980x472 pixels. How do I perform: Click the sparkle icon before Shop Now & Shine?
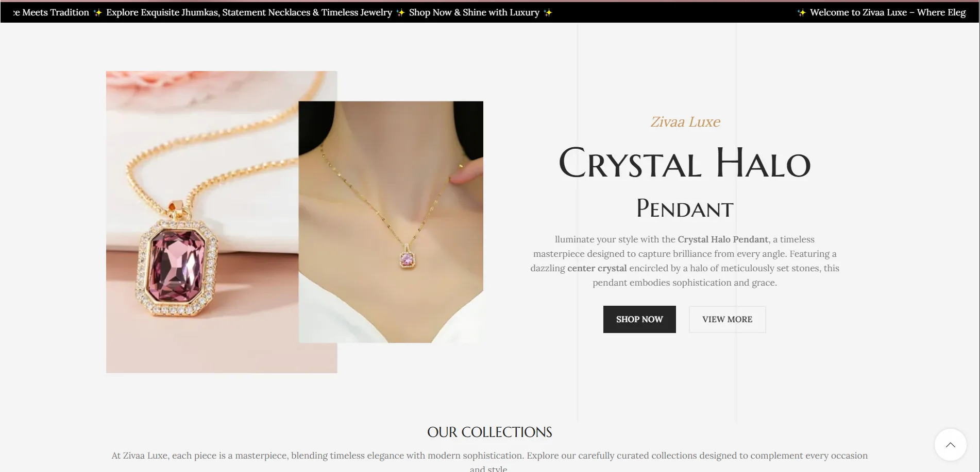(400, 12)
